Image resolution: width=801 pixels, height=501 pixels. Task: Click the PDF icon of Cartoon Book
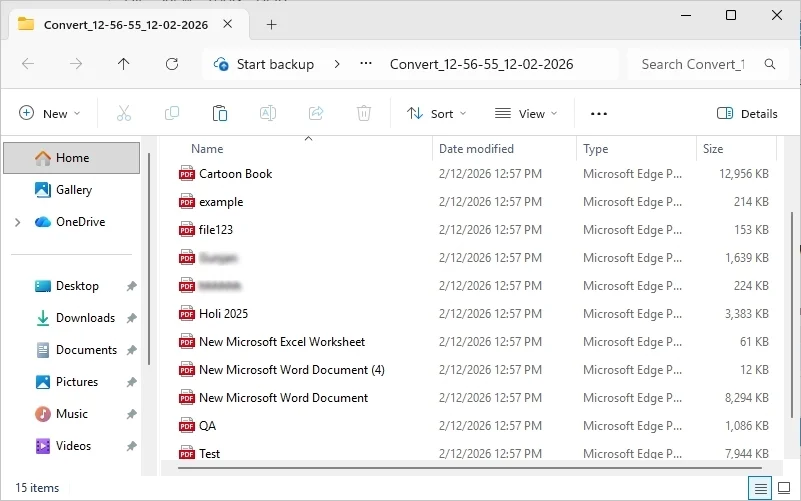click(187, 174)
